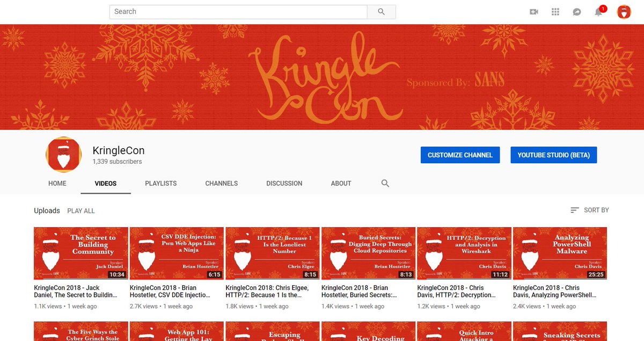This screenshot has width=644, height=341.
Task: Click title 'KringleCon 2018 - Jack Daniel'
Action: click(75, 292)
